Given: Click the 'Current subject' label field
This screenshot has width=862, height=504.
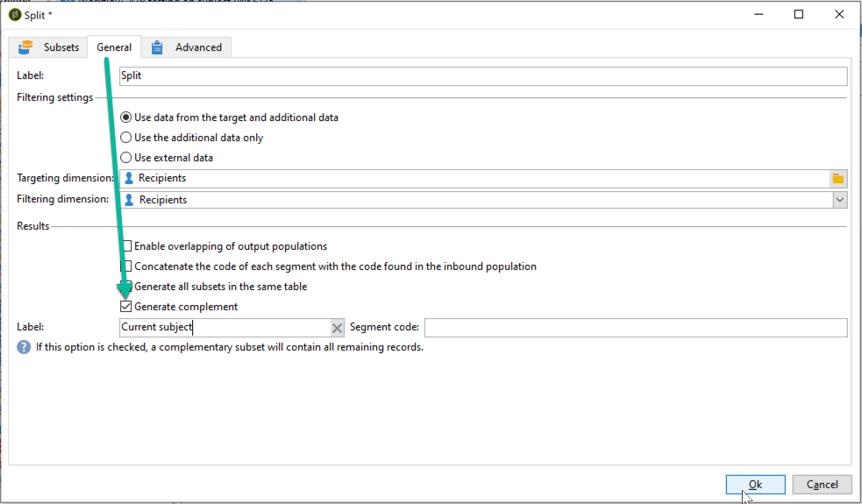Looking at the screenshot, I should (x=224, y=328).
